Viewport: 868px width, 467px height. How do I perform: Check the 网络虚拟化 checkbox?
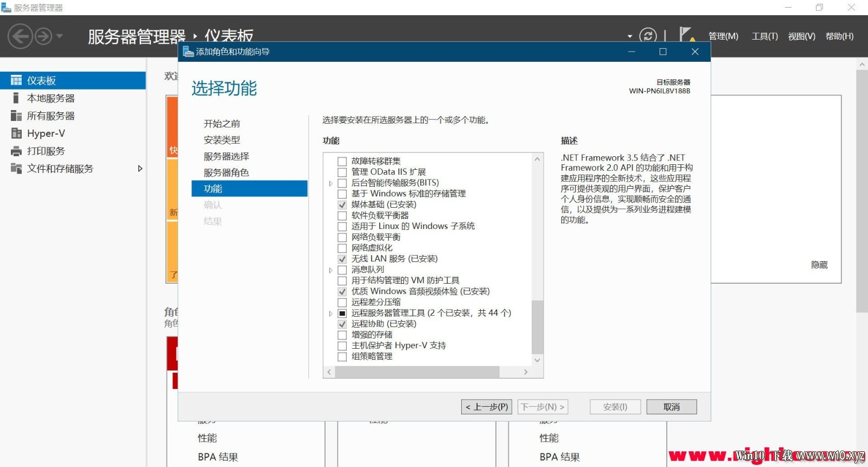(x=342, y=248)
